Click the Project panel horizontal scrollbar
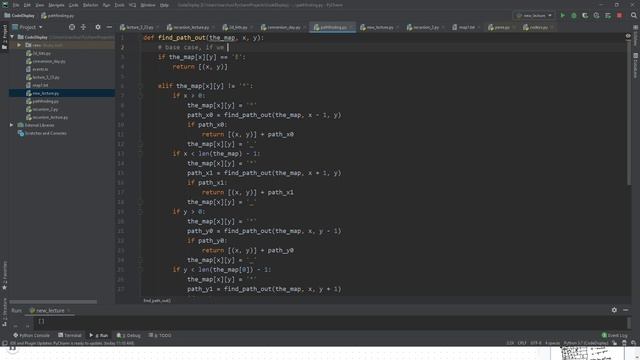Image resolution: width=640 pixels, height=360 pixels. (53, 302)
